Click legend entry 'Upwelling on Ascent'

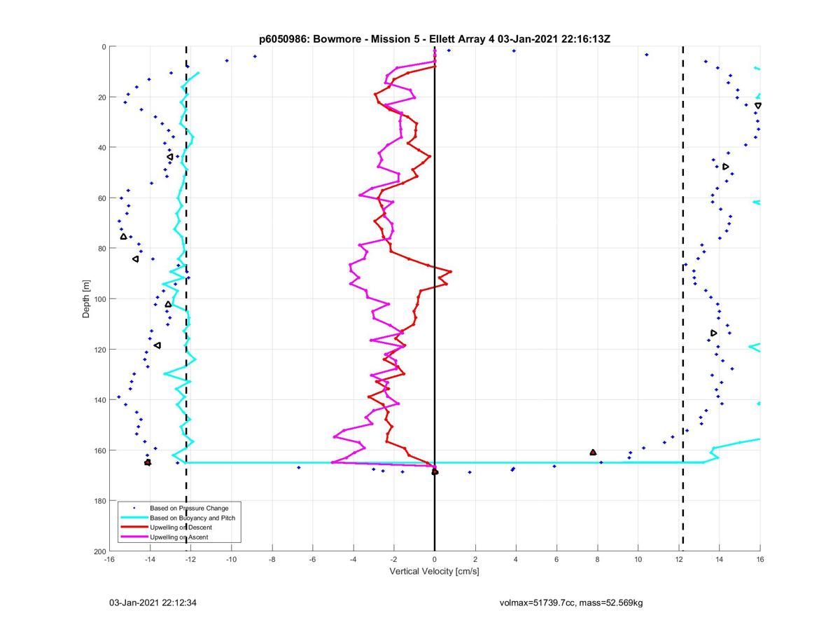pyautogui.click(x=179, y=537)
